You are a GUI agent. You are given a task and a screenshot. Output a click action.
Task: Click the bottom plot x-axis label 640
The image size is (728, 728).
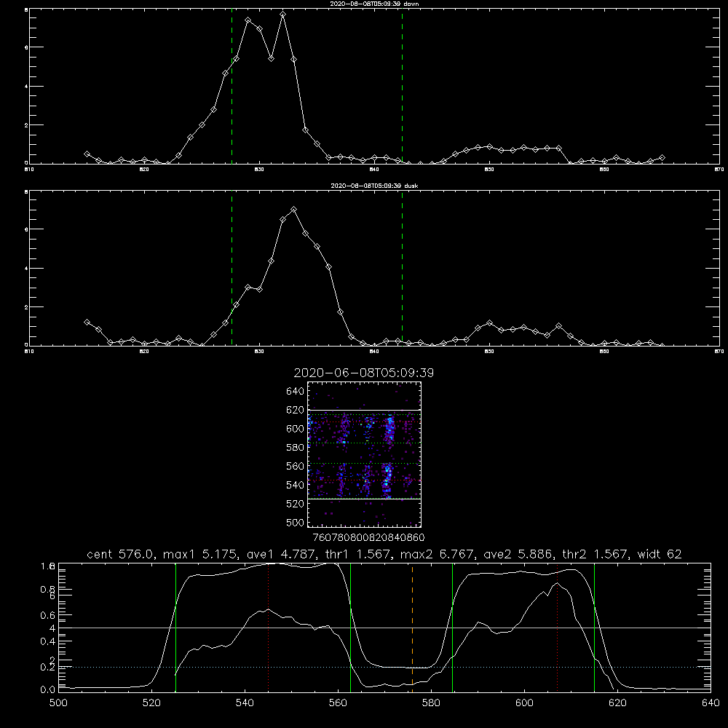click(711, 703)
